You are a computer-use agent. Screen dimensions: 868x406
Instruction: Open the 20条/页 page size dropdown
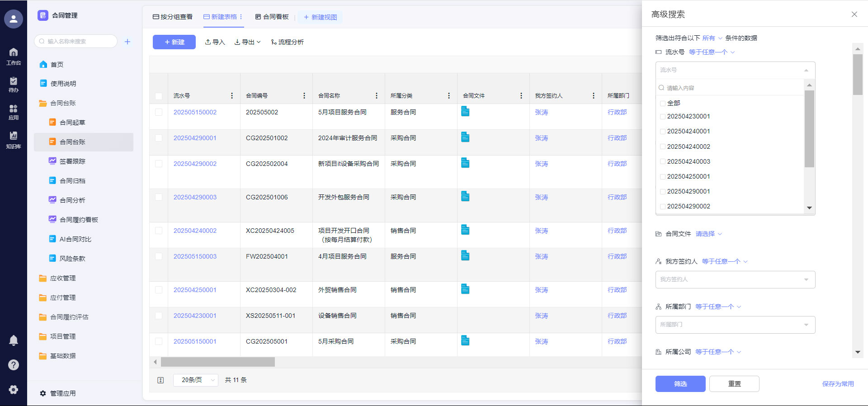(x=196, y=380)
